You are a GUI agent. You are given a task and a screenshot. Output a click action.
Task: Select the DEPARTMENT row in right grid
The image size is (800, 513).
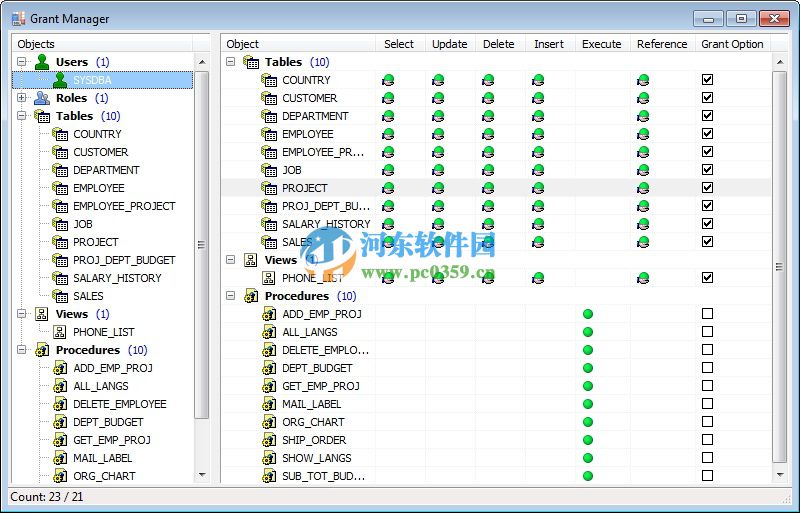pyautogui.click(x=497, y=116)
